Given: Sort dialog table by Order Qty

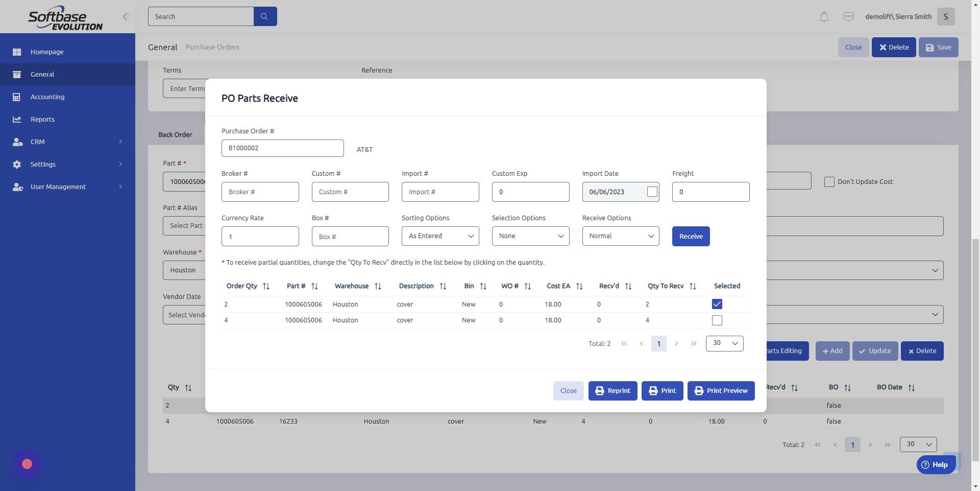Looking at the screenshot, I should pyautogui.click(x=266, y=286).
